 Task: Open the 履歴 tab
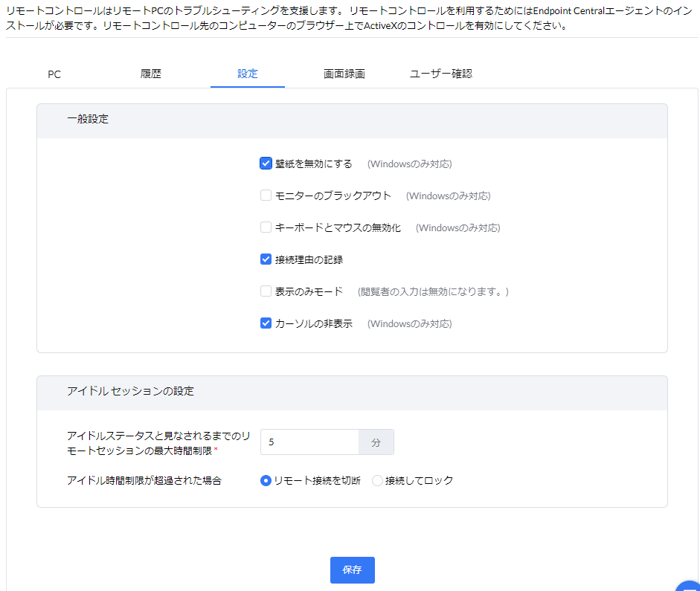pos(151,74)
